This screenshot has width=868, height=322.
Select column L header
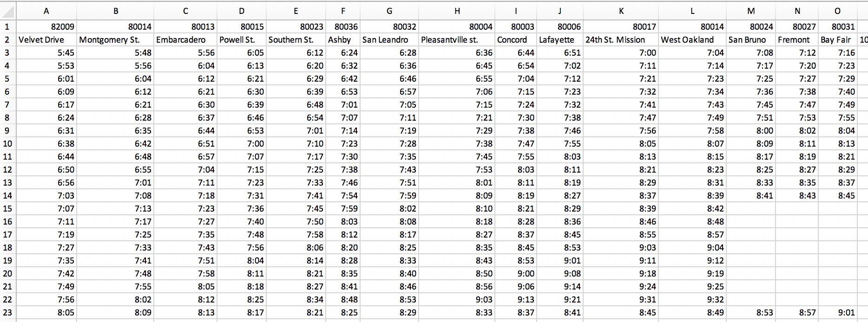(692, 11)
